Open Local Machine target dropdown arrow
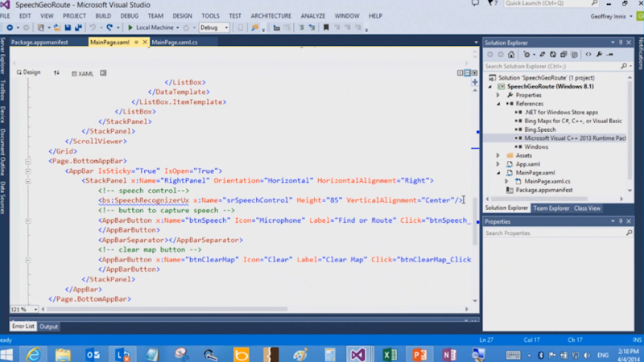 point(177,28)
